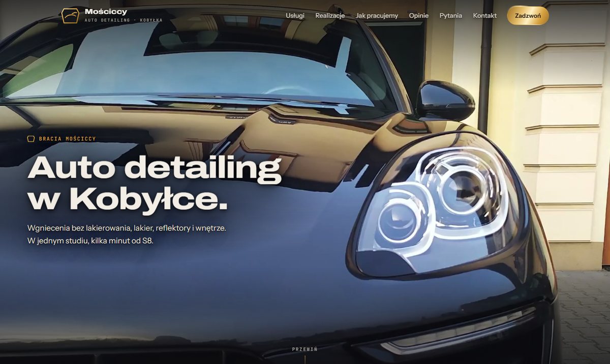
Task: Open the Mościccy brand name link
Action: click(x=106, y=12)
